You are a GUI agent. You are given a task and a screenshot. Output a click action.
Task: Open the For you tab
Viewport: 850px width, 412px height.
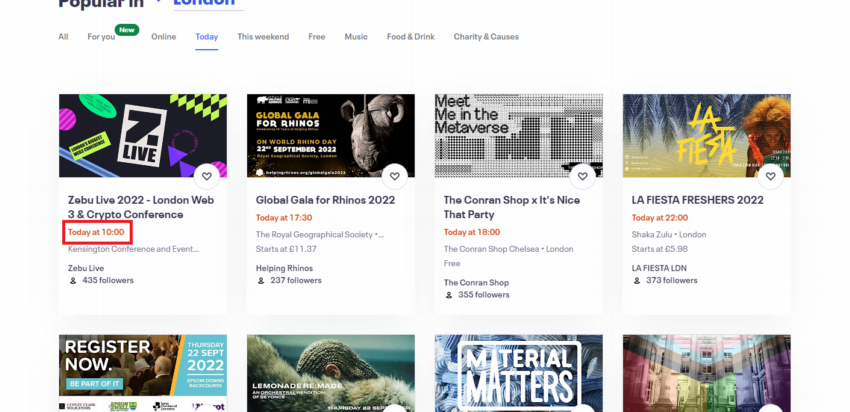point(101,37)
